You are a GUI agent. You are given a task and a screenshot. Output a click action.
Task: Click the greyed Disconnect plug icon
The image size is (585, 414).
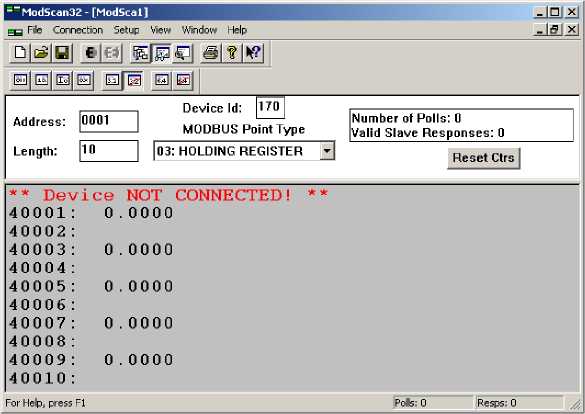(112, 53)
